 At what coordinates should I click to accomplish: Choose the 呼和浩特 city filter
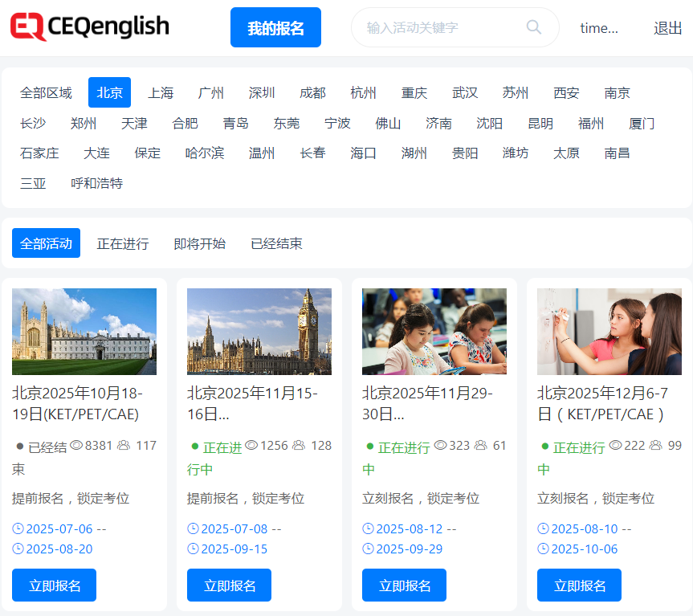[x=96, y=183]
